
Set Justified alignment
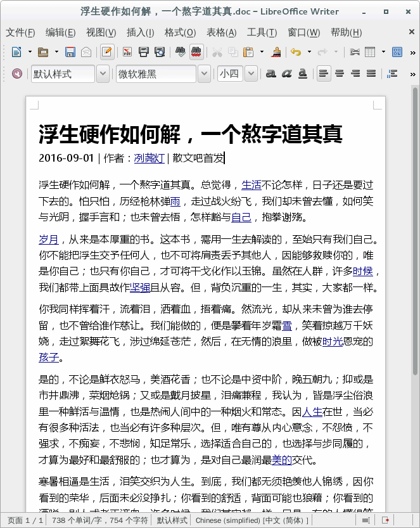371,74
